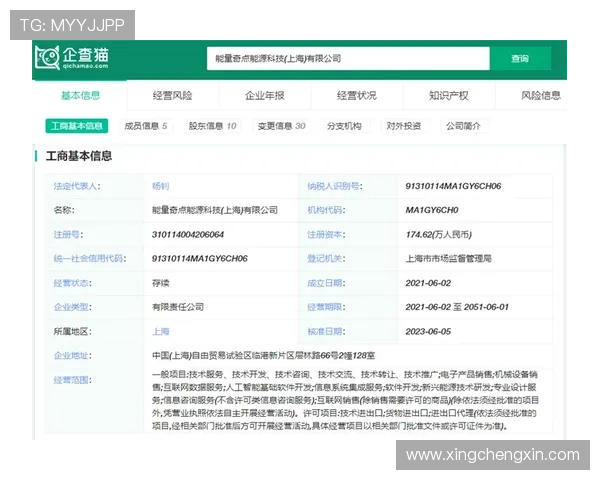Image resolution: width=600 pixels, height=480 pixels.
Task: Select the 工商基本信息 sub-tab
Action: pyautogui.click(x=77, y=126)
